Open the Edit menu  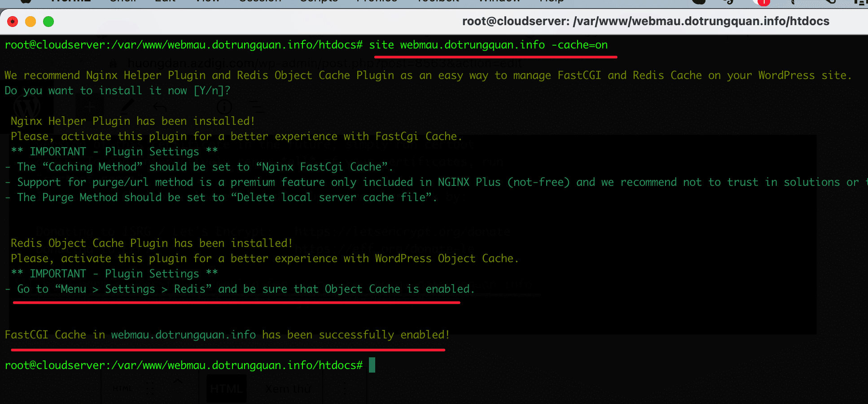[165, 1]
